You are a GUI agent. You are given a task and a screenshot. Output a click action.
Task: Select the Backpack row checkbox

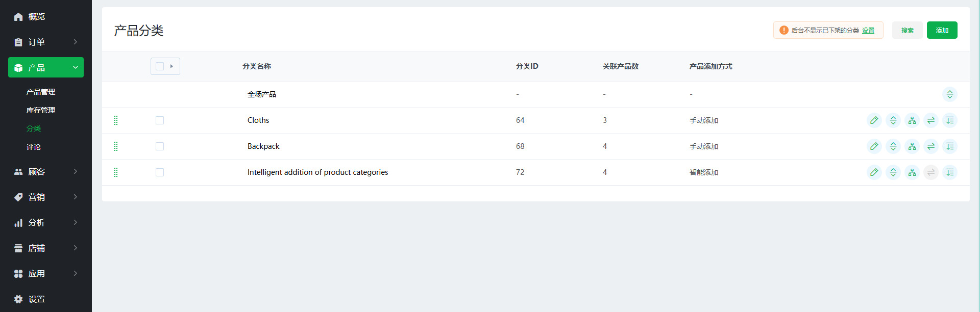[x=160, y=146]
